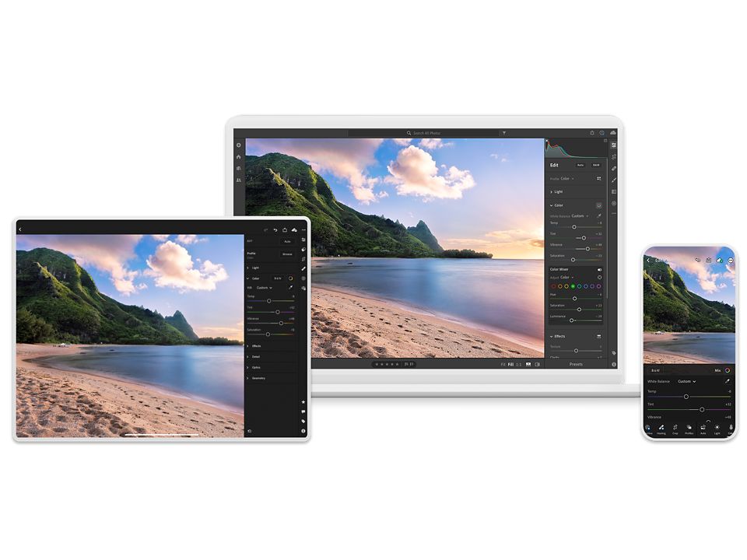Tap the Light tool on phone toolbar
The width and height of the screenshot is (747, 560).
click(x=717, y=428)
